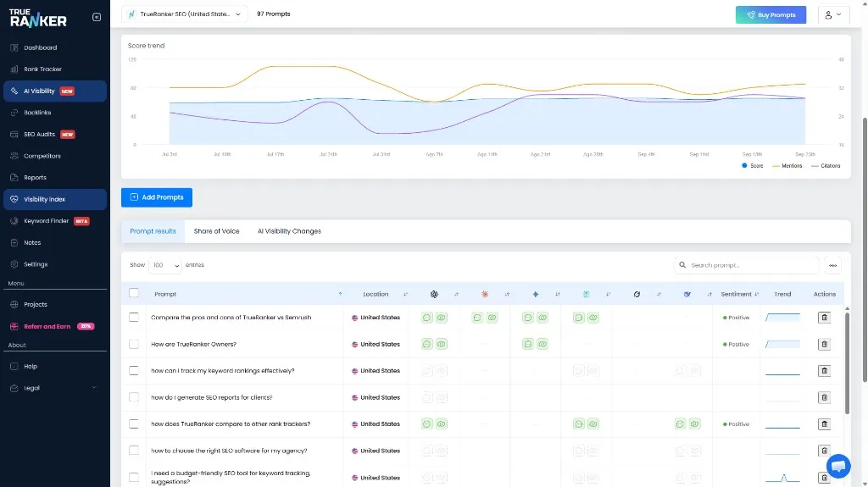Toggle the Mentions series in chart legend

(x=787, y=165)
